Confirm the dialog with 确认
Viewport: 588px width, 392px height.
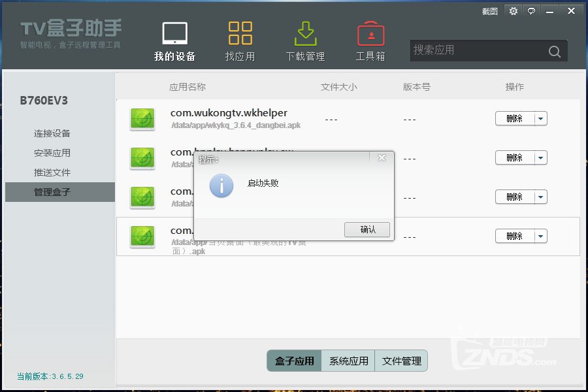coord(367,229)
